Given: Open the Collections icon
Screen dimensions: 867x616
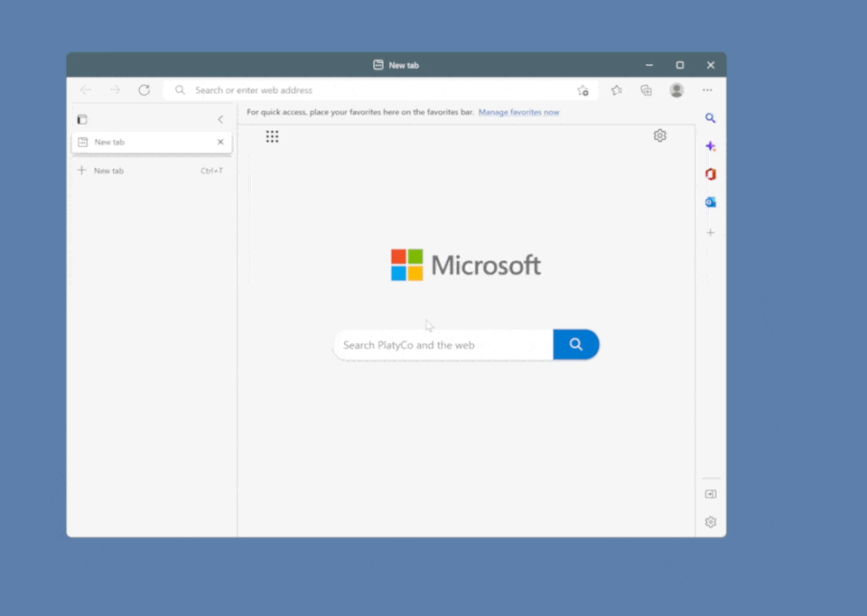Looking at the screenshot, I should pos(646,90).
